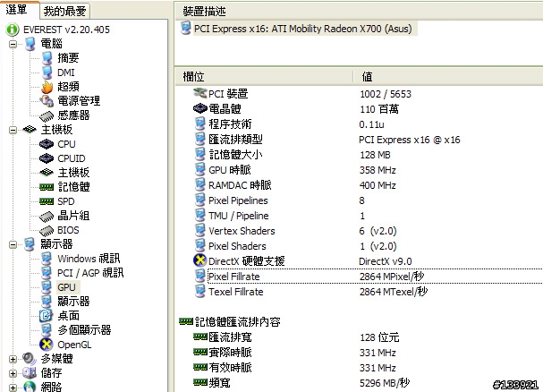Click the DMI monitor icon
This screenshot has height=392, width=543.
click(47, 72)
